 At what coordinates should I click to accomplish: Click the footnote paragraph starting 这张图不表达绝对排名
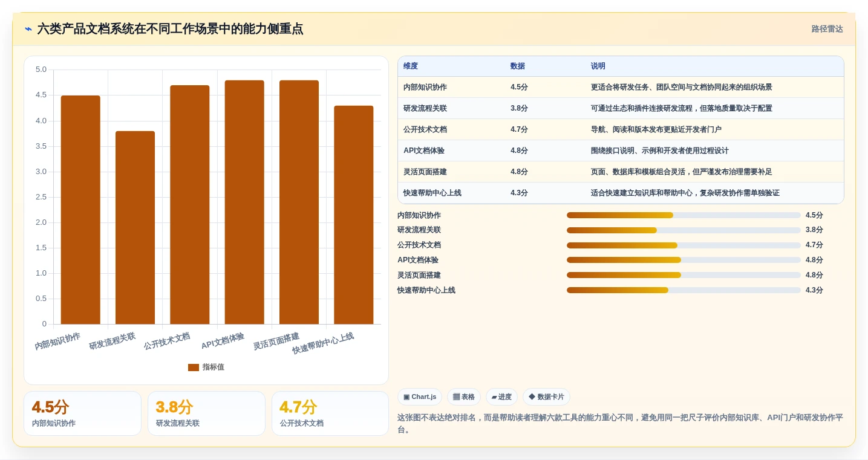pyautogui.click(x=620, y=424)
